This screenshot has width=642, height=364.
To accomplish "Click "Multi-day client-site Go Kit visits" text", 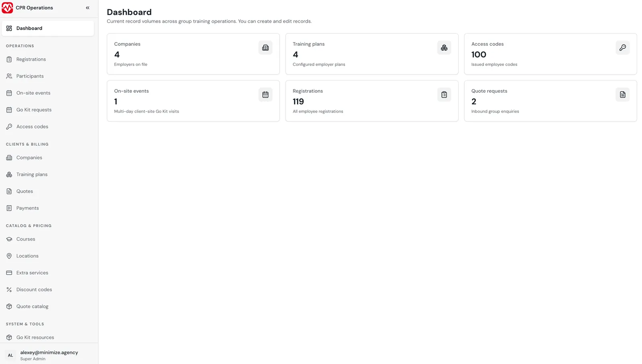I will [x=146, y=112].
